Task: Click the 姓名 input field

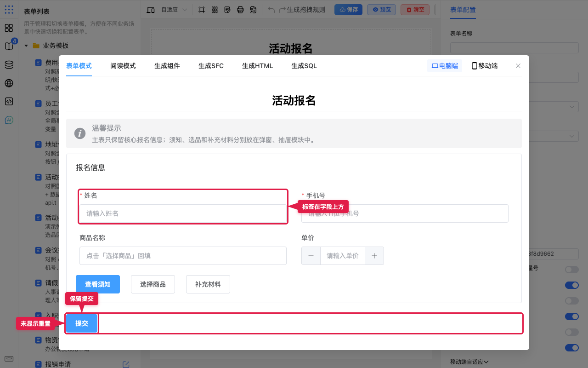Action: [x=183, y=213]
